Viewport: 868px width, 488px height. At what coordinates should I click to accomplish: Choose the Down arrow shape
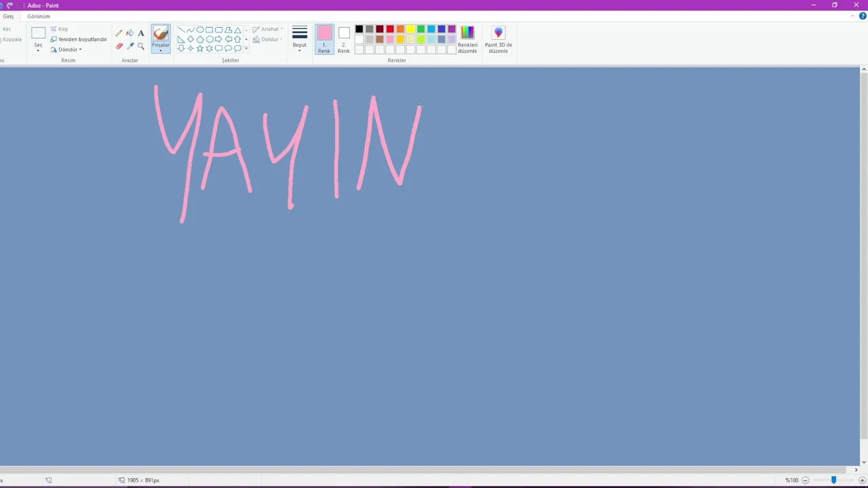point(181,48)
